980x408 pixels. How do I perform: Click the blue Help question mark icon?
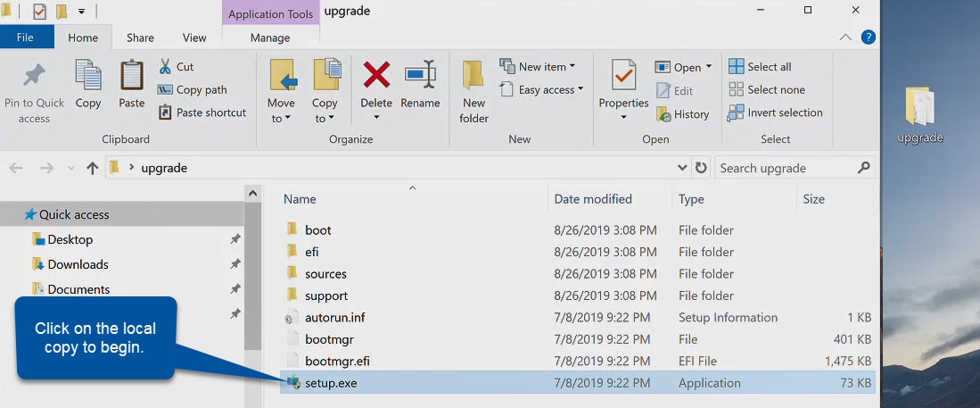point(869,37)
